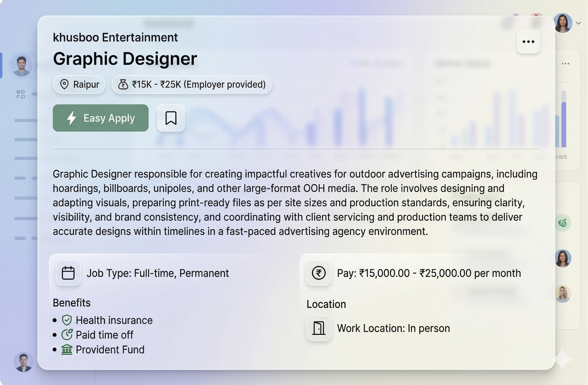The width and height of the screenshot is (588, 385).
Task: Click the ₹15K - ₹25K salary chip
Action: click(191, 84)
